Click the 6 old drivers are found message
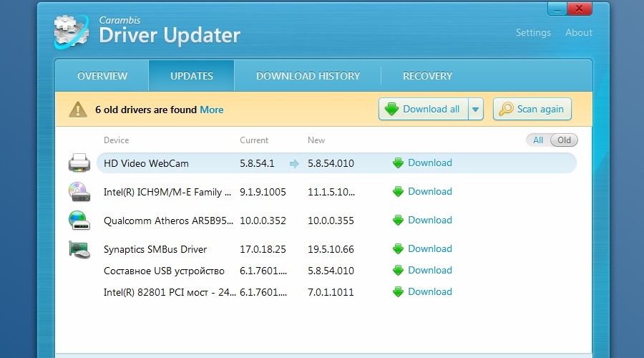The height and width of the screenshot is (358, 644). click(x=146, y=110)
